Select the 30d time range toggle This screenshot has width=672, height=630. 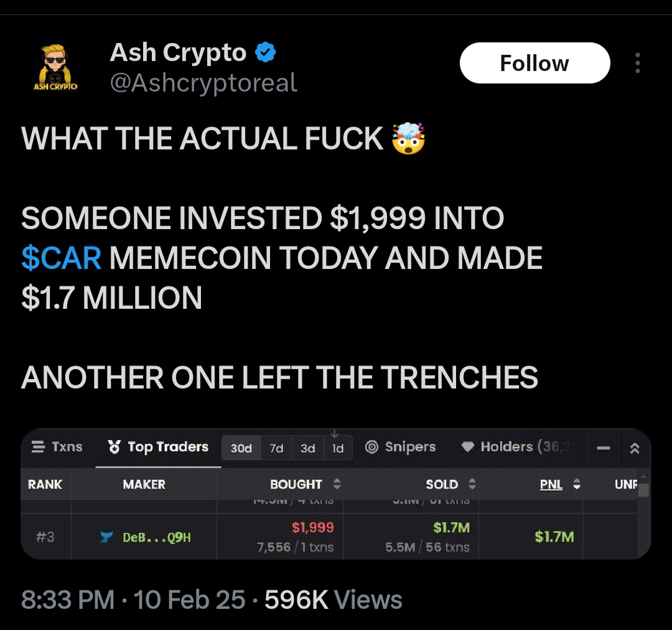click(x=241, y=448)
